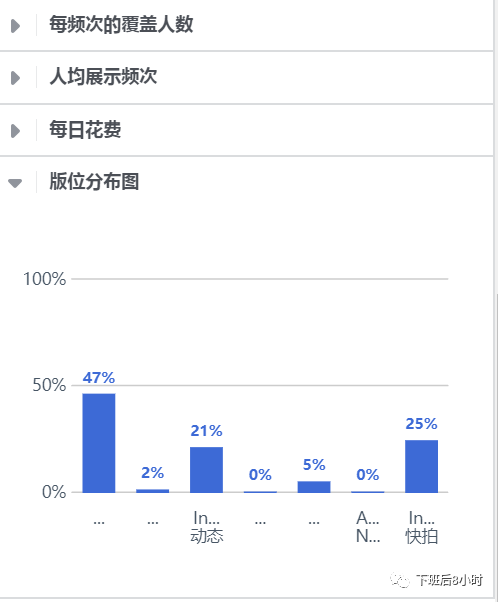Click the 版位分布图 header title

coord(94,181)
